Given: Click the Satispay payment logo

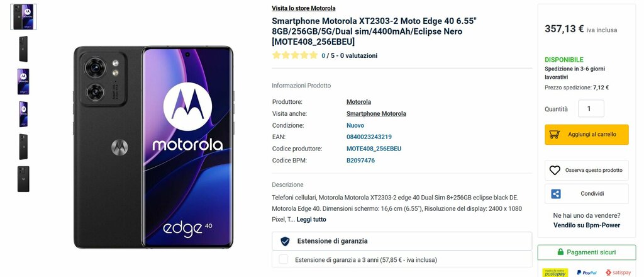Looking at the screenshot, I should [x=618, y=273].
